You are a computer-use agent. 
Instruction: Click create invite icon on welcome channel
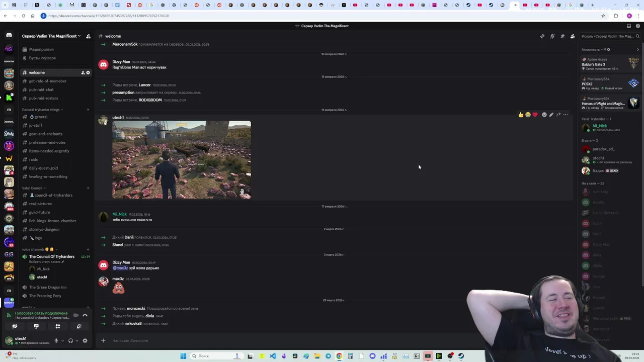[x=83, y=72]
